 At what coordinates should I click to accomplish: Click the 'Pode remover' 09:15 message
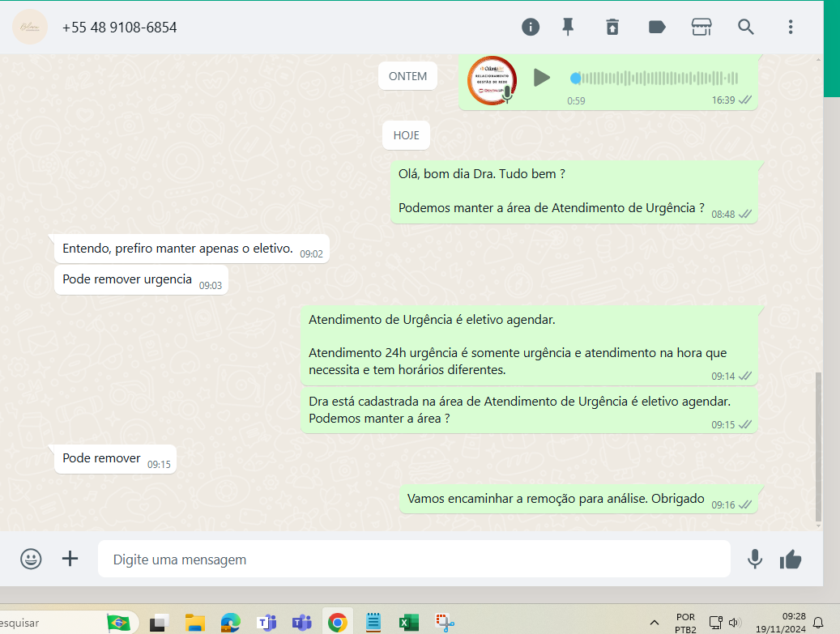115,459
